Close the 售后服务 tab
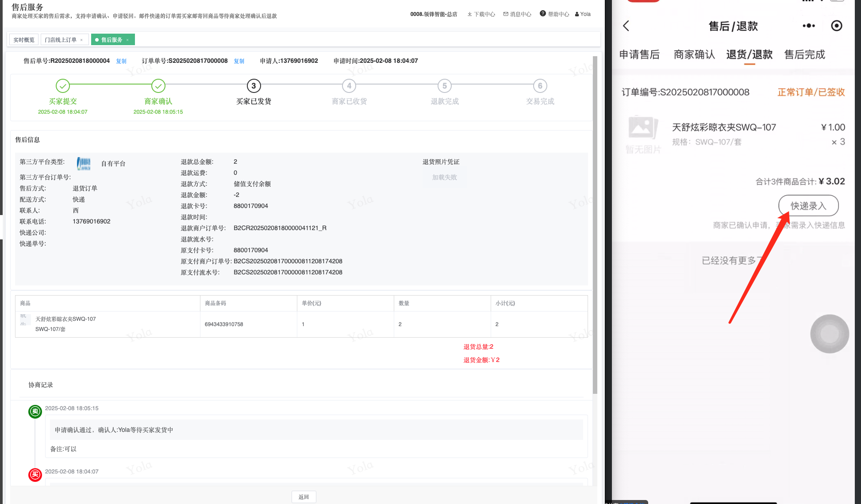861x504 pixels. pos(127,40)
